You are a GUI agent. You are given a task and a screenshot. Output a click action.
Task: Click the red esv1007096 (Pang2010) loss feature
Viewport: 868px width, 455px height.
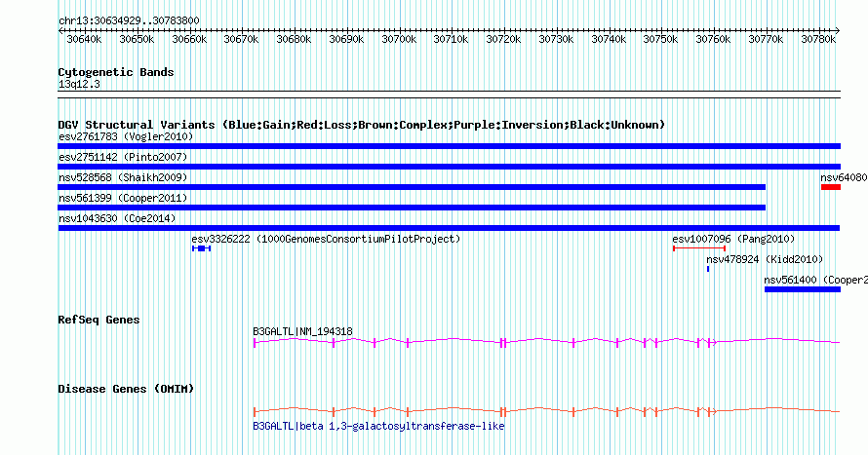699,248
